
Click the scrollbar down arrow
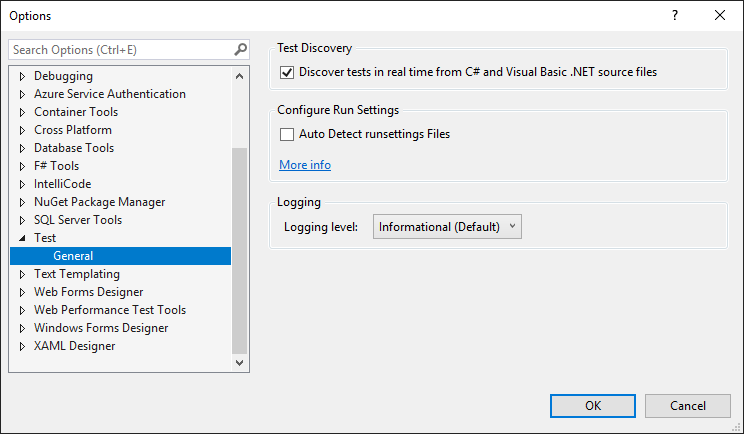[x=240, y=363]
